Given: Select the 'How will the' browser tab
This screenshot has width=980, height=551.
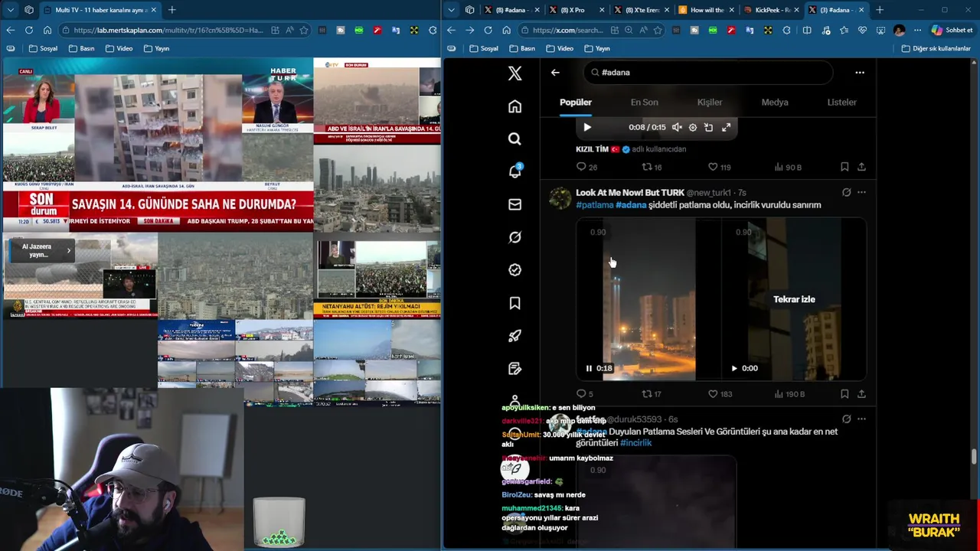Looking at the screenshot, I should (707, 10).
